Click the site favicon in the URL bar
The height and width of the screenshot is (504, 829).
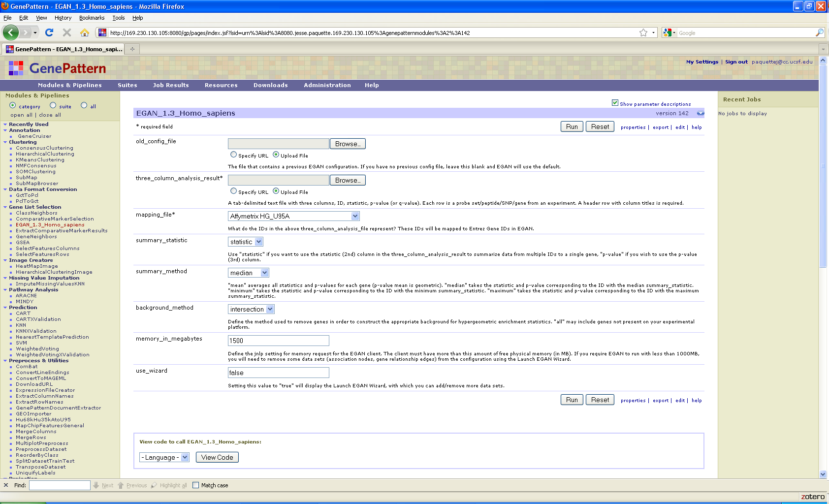102,32
